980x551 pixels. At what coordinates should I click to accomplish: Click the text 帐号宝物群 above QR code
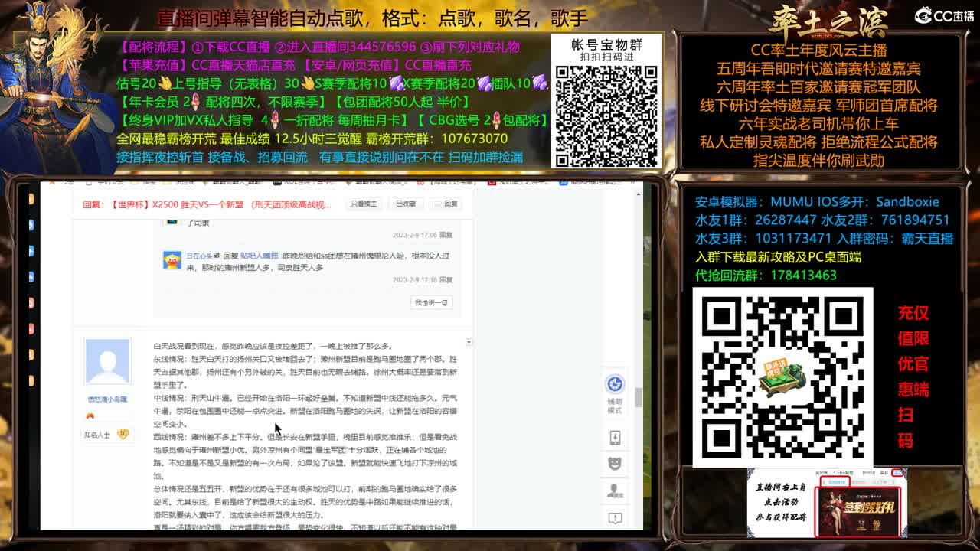coord(606,45)
